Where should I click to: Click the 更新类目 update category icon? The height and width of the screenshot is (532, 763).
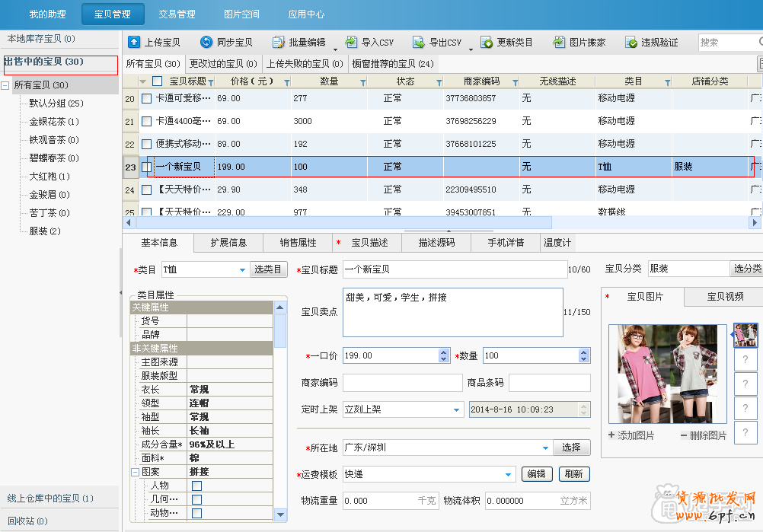pos(487,43)
